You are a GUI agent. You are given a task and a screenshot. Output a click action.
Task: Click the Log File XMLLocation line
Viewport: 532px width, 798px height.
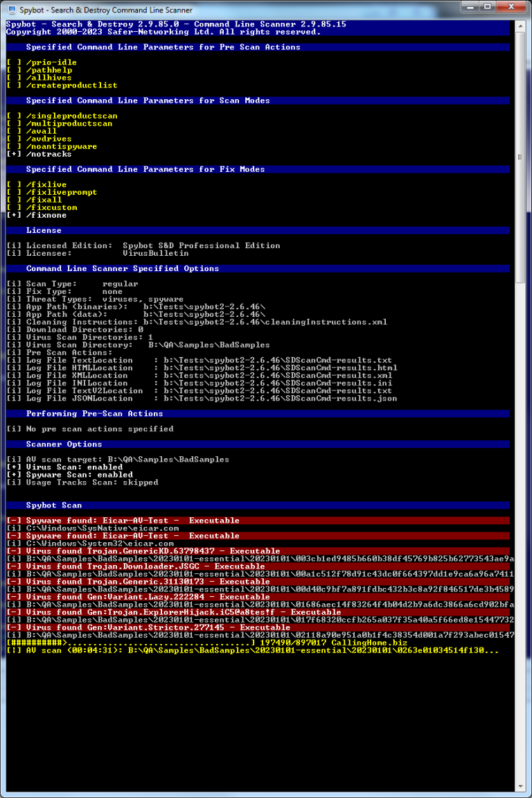coord(199,375)
